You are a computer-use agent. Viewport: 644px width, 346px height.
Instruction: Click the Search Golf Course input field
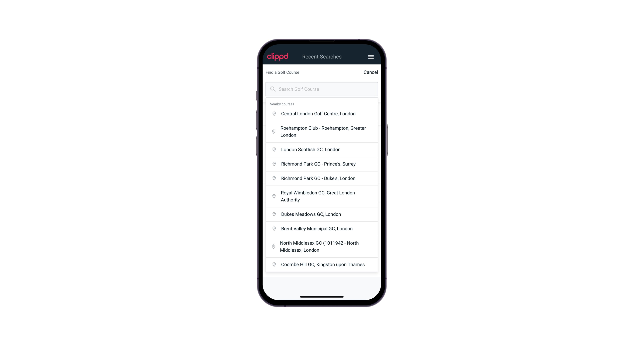[x=322, y=89]
